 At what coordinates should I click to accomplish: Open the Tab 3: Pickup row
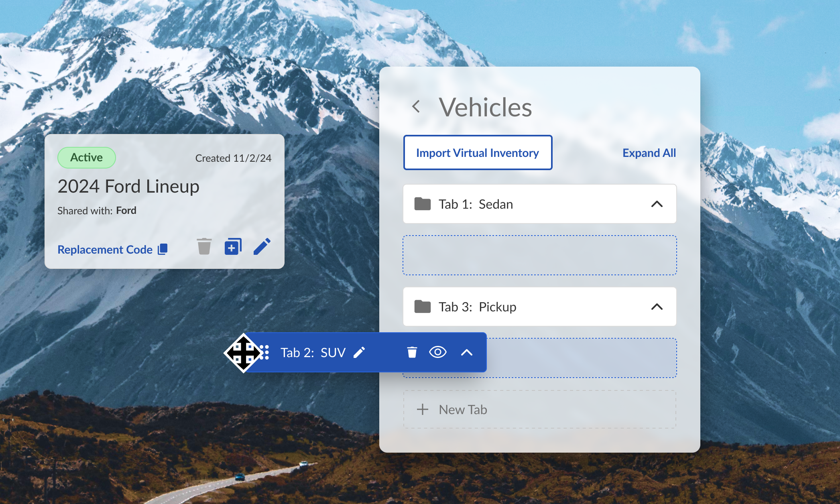click(539, 307)
